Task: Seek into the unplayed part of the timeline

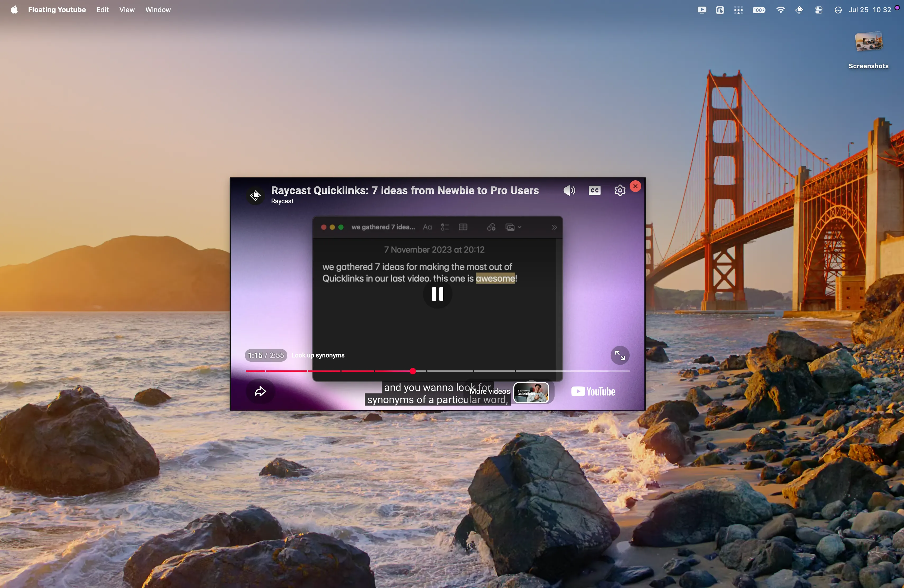Action: coord(523,371)
